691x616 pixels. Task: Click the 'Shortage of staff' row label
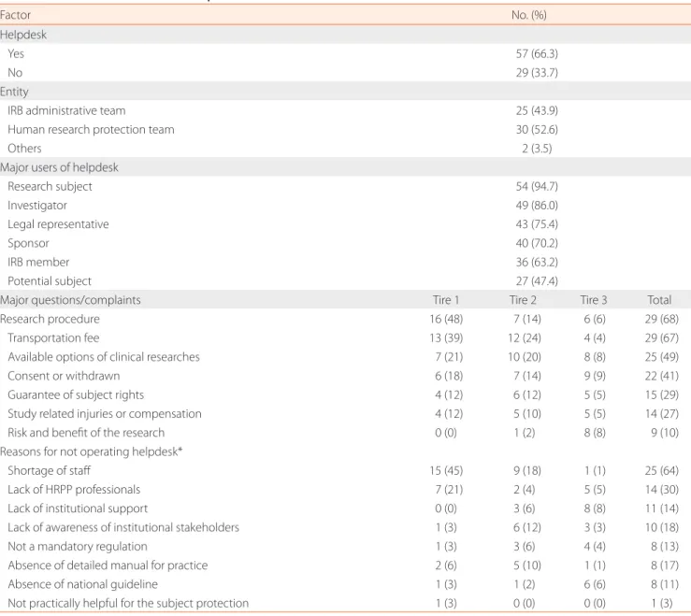pyautogui.click(x=49, y=470)
